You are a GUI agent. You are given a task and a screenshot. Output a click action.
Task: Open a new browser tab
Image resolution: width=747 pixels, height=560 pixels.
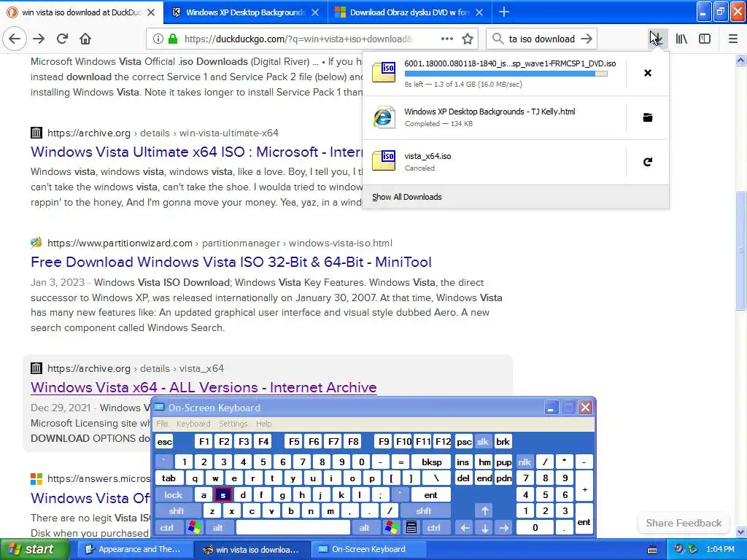point(503,12)
